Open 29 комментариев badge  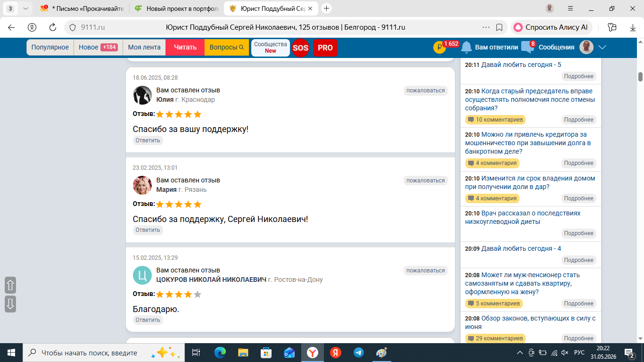[495, 338]
